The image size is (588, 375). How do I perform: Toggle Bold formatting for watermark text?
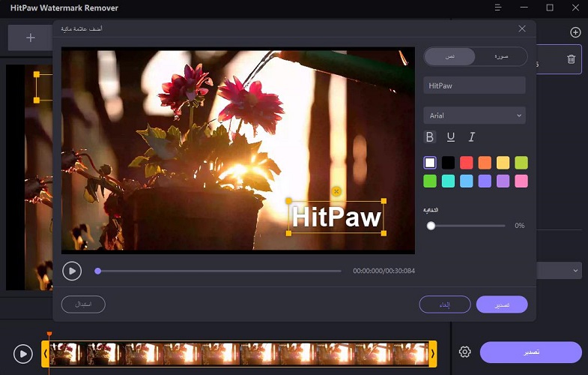pos(430,137)
